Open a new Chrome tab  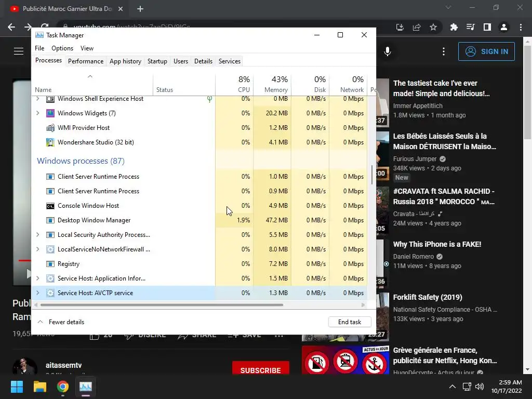pos(140,9)
